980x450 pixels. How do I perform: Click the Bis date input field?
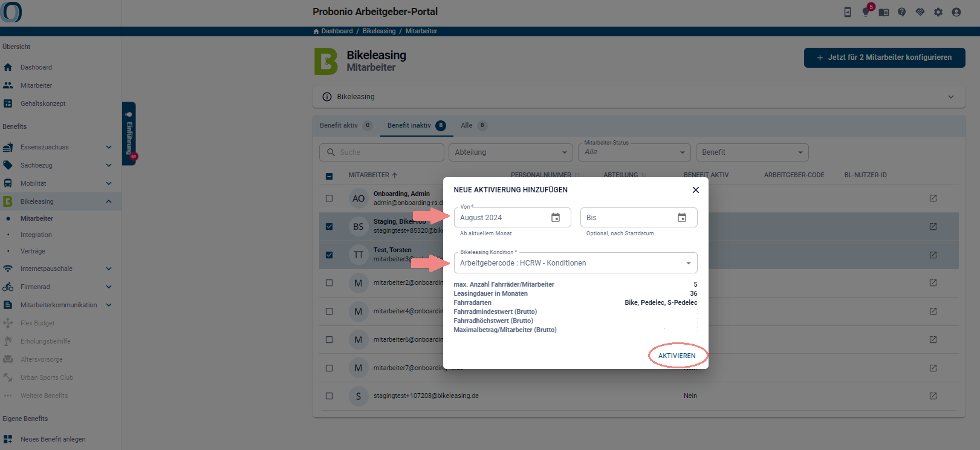tap(639, 218)
